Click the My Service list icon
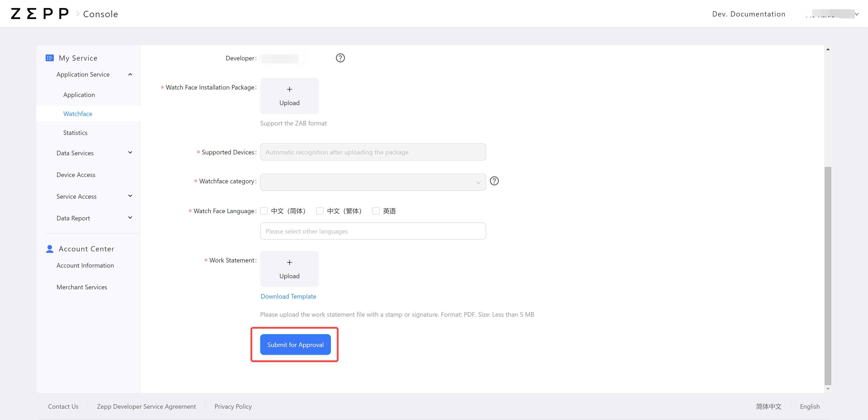Viewport: 868px width, 420px height. [x=50, y=58]
